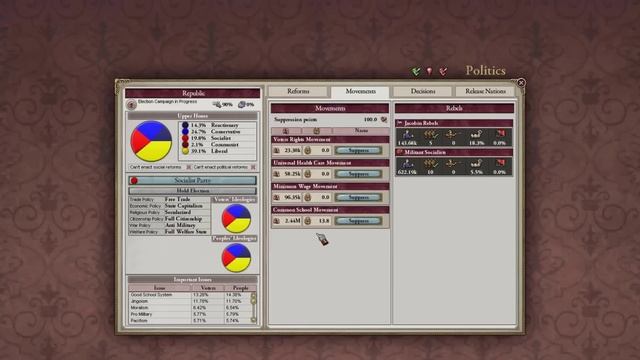Sort movements by the Name column header

pyautogui.click(x=361, y=131)
